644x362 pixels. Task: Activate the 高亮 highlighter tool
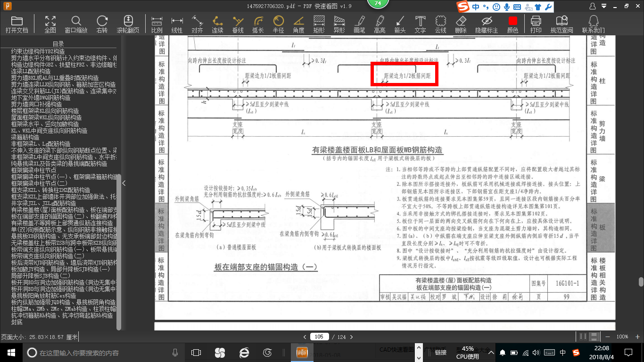pos(380,24)
